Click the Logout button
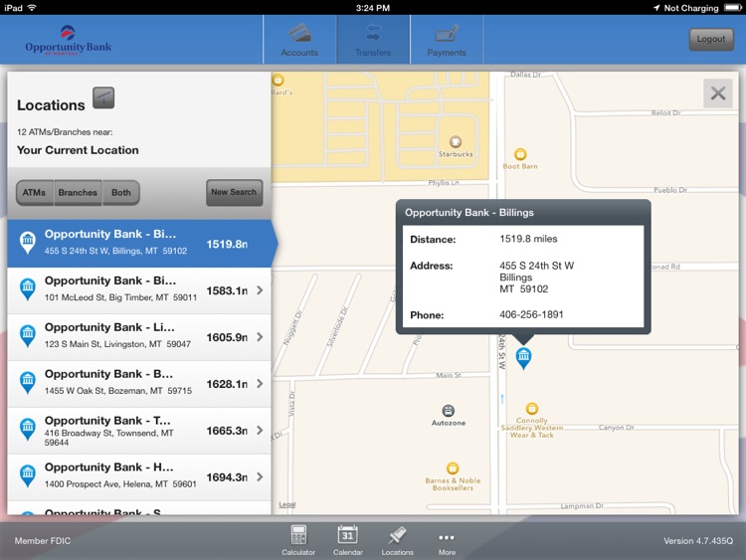Image resolution: width=746 pixels, height=560 pixels. tap(711, 39)
